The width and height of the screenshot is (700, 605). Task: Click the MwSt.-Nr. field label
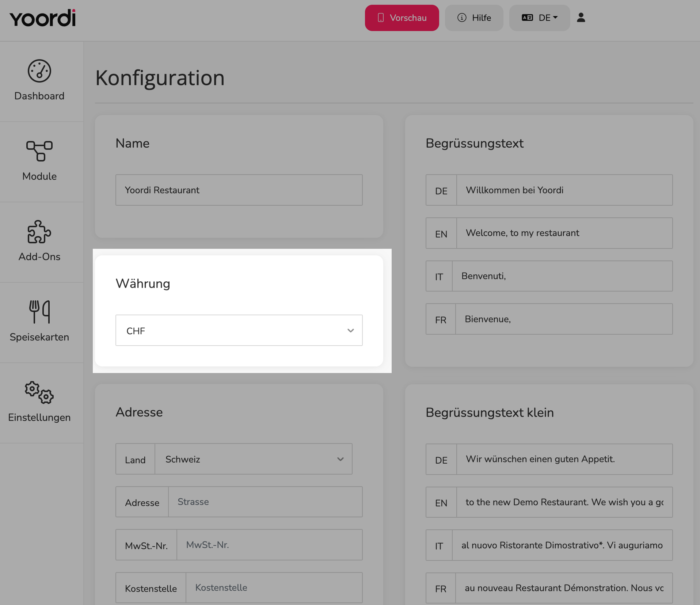coord(146,545)
